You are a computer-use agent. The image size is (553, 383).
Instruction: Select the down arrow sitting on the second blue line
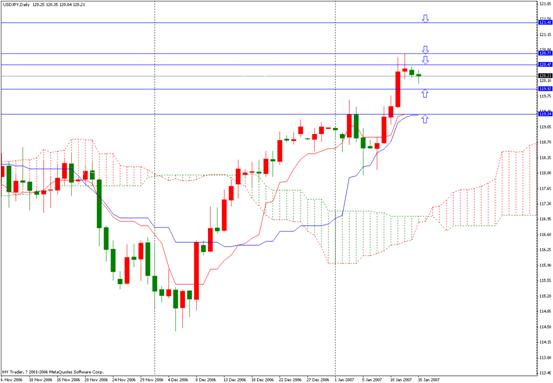point(425,49)
